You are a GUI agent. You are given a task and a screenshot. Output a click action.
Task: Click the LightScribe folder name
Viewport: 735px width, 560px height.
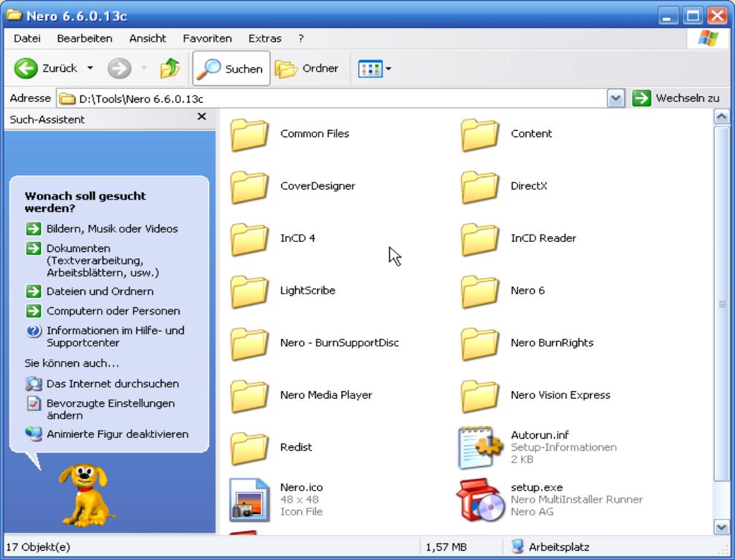307,290
